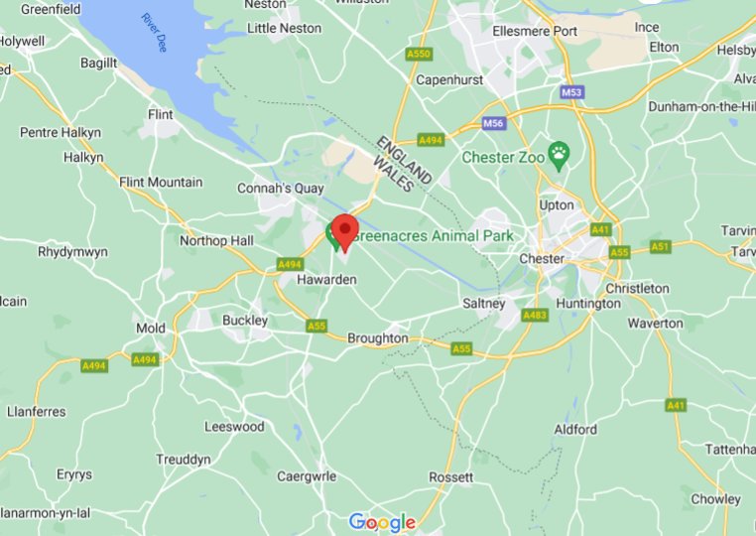Click the ENGLAND WALES border label
This screenshot has width=756, height=536.
pos(403,164)
